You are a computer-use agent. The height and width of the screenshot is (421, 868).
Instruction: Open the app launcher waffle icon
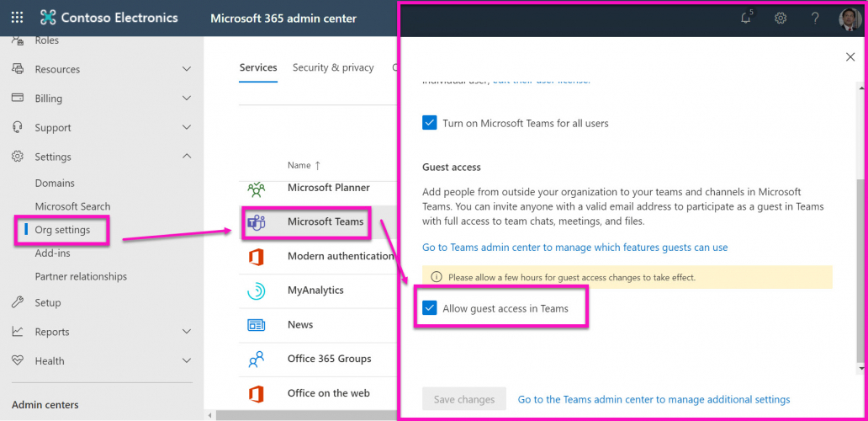tap(17, 18)
